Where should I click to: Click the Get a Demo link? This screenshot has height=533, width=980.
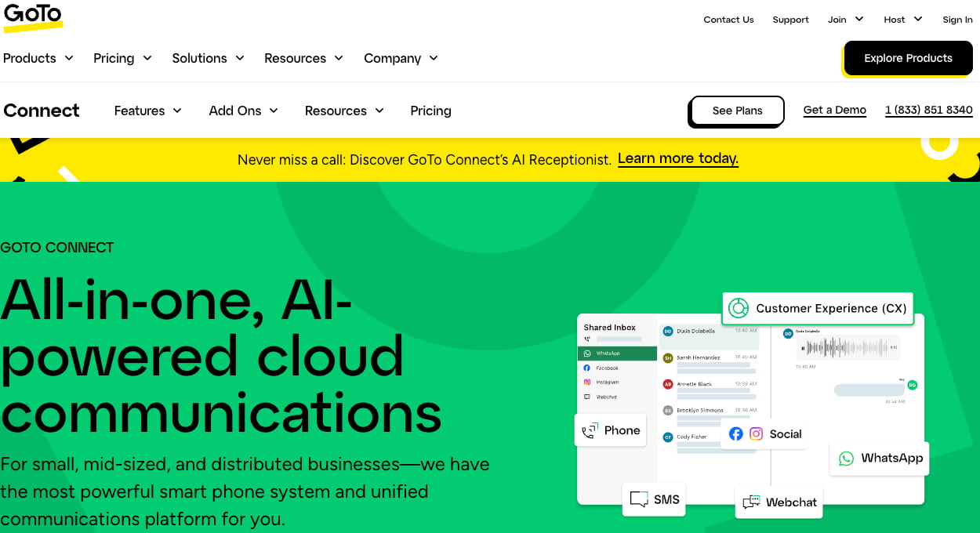coord(834,110)
